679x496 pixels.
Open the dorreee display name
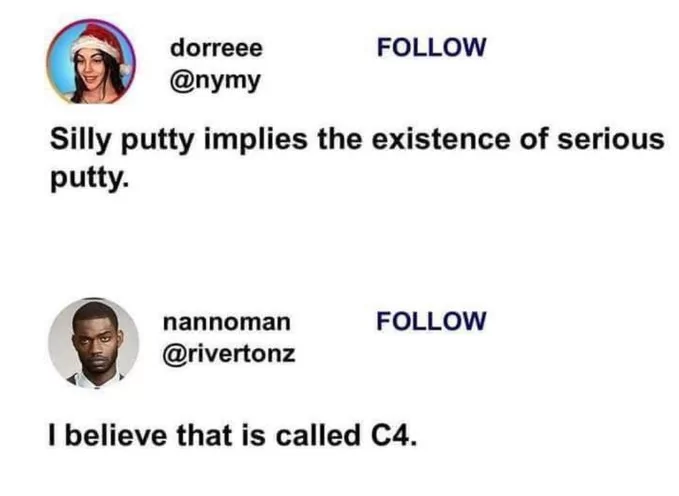pos(215,47)
